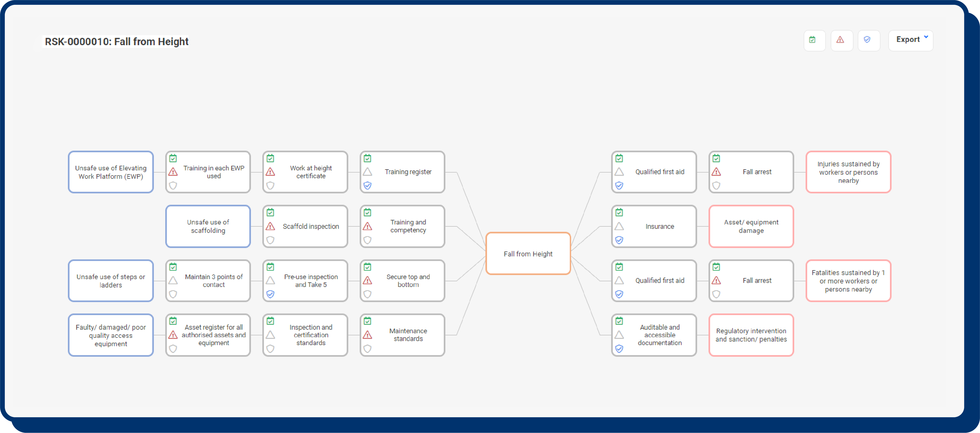Click grey triangle icon on Pre-use inspection and Take 5
This screenshot has height=433, width=980.
(x=270, y=280)
